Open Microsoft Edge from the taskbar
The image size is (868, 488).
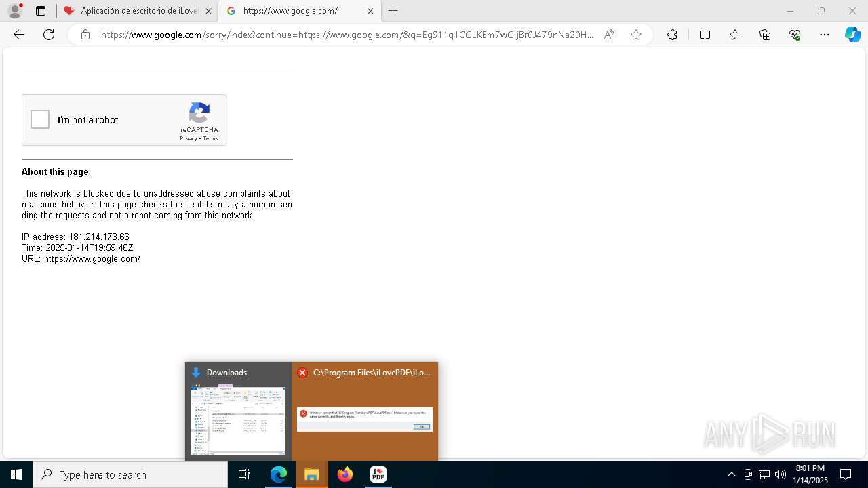point(279,474)
